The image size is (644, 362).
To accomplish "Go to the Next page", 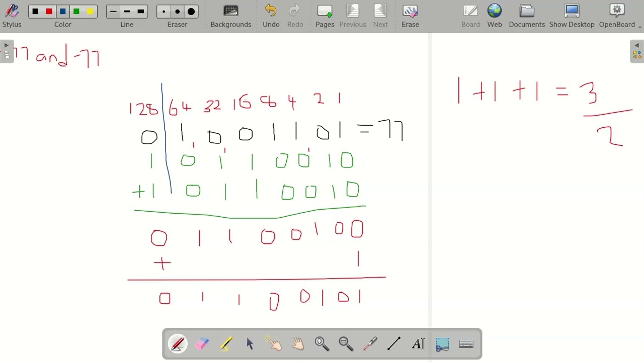I will pyautogui.click(x=380, y=16).
